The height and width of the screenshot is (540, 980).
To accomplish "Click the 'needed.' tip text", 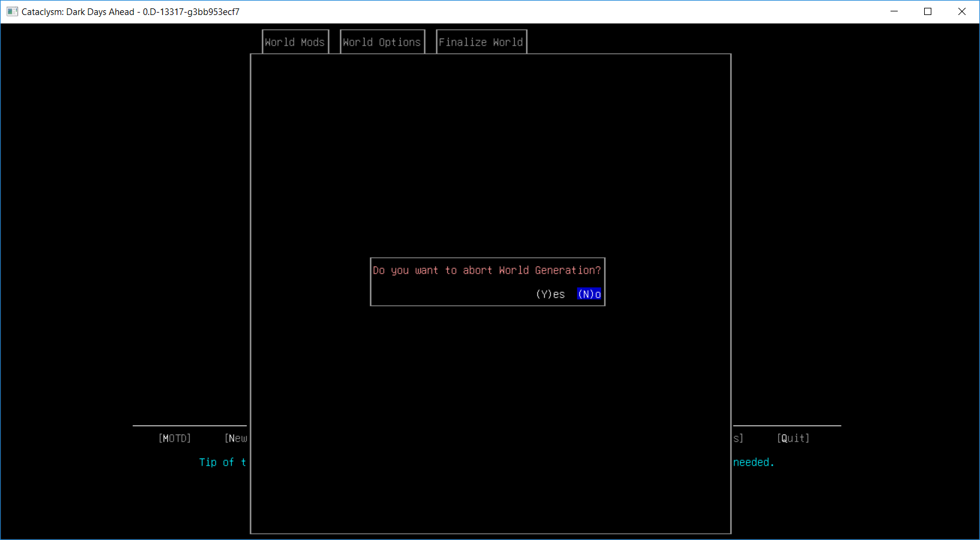I will pyautogui.click(x=754, y=462).
